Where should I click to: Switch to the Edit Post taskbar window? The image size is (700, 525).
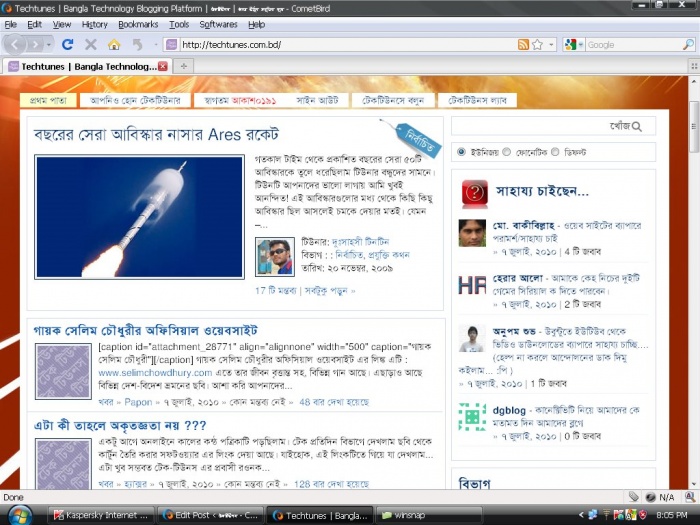[x=210, y=515]
